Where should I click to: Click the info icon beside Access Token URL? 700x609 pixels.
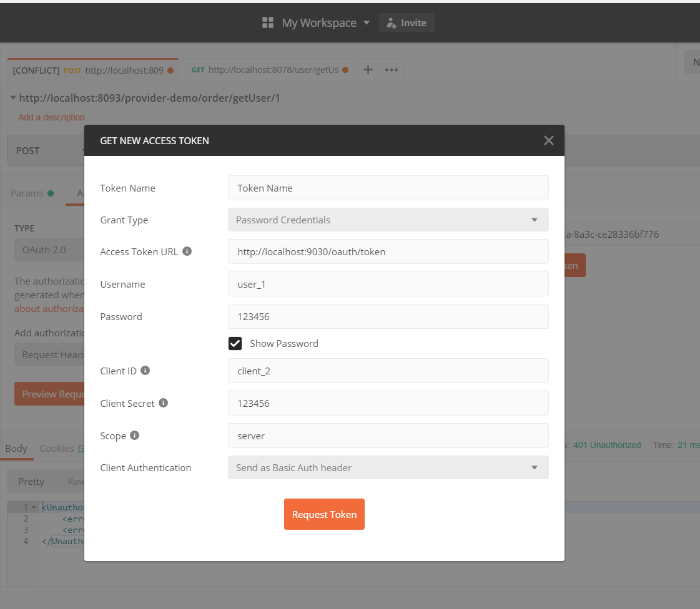(187, 251)
